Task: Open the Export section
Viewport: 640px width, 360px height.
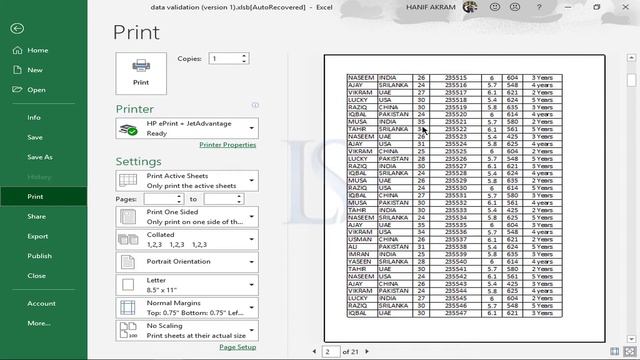Action: [38, 236]
